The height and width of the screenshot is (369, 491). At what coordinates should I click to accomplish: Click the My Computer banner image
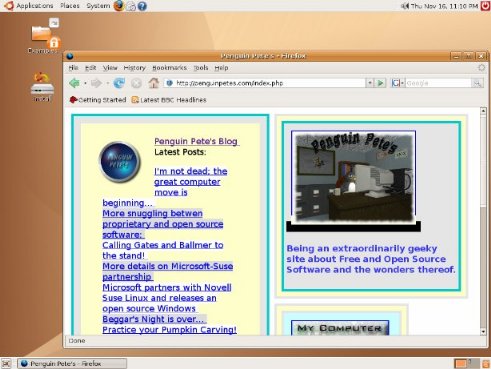click(x=340, y=328)
